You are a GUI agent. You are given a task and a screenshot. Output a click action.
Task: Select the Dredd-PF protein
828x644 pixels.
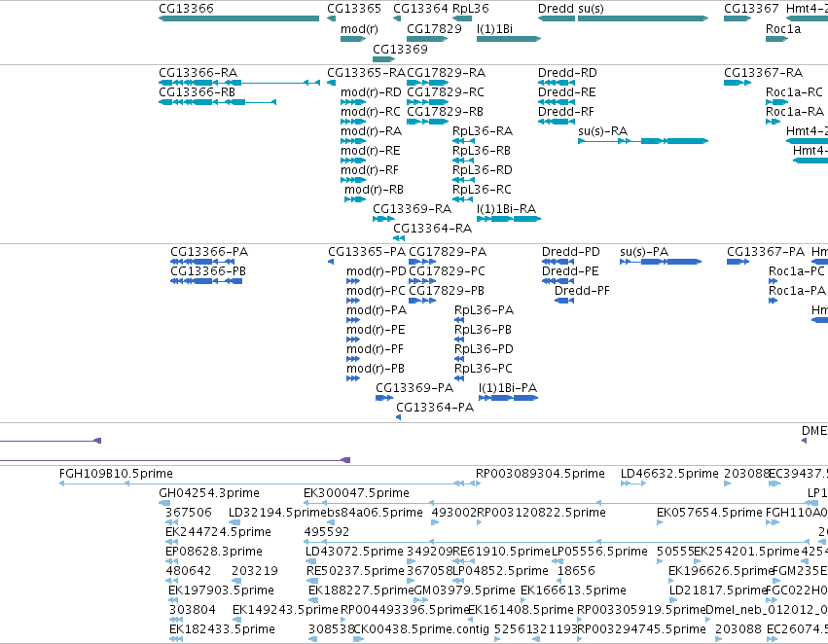564,301
